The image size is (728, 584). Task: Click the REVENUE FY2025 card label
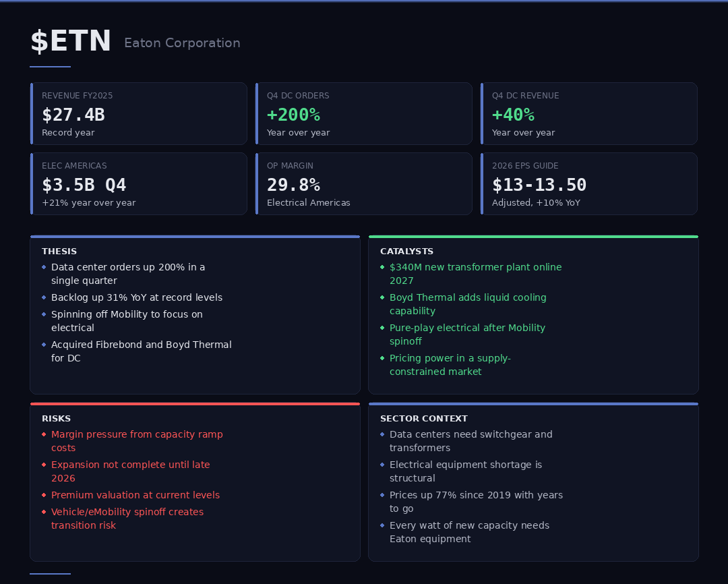click(77, 96)
